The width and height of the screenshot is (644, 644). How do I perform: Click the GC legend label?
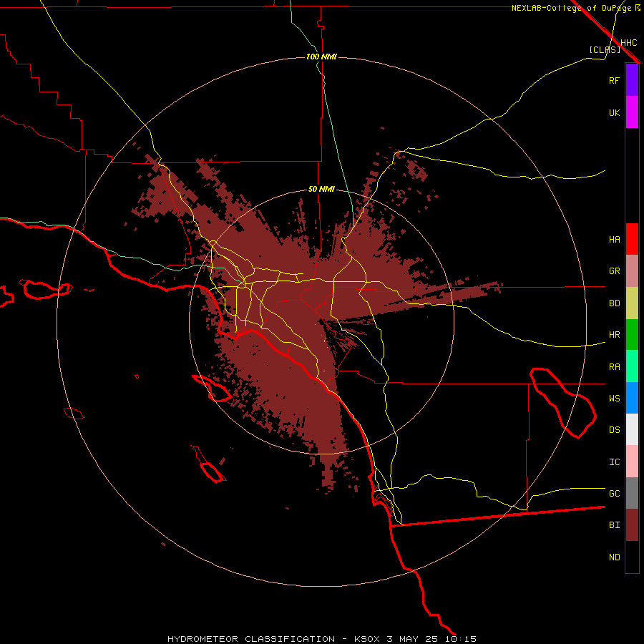coord(614,493)
